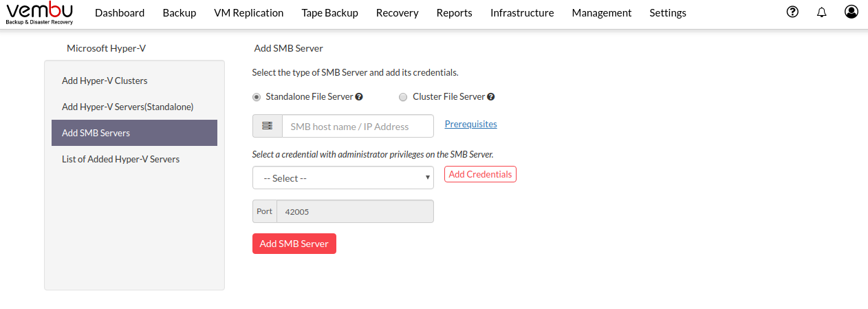Click the SMB host name input field
This screenshot has width=868, height=309.
click(358, 126)
